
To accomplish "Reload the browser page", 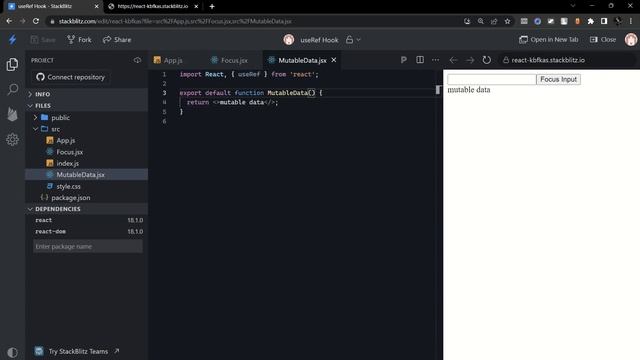I will [36, 21].
